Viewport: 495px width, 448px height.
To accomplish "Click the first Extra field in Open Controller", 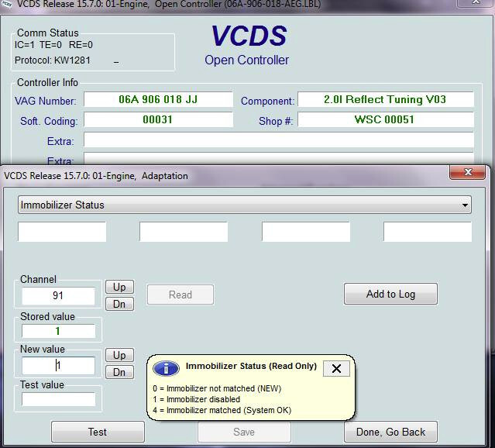I will (278, 140).
